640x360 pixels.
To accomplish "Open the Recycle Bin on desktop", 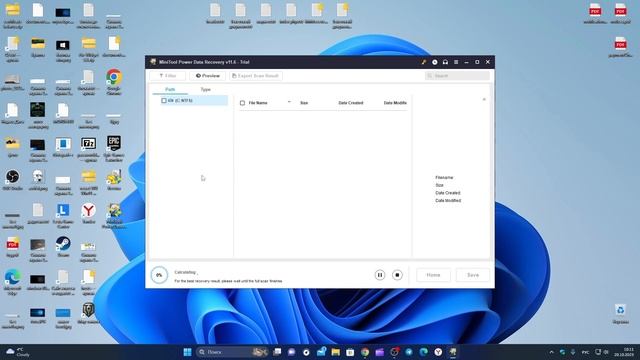I will 620,313.
